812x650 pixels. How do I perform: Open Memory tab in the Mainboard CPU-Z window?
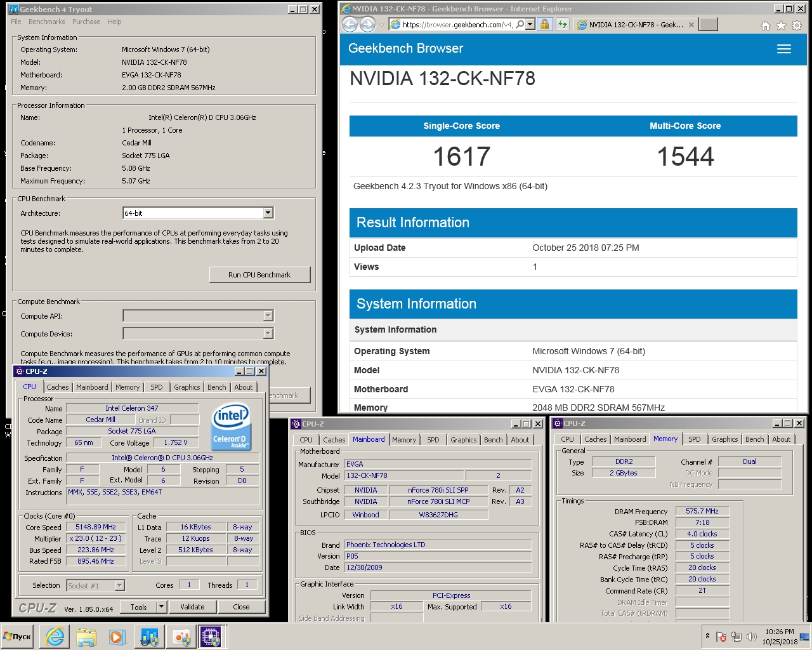click(x=404, y=440)
